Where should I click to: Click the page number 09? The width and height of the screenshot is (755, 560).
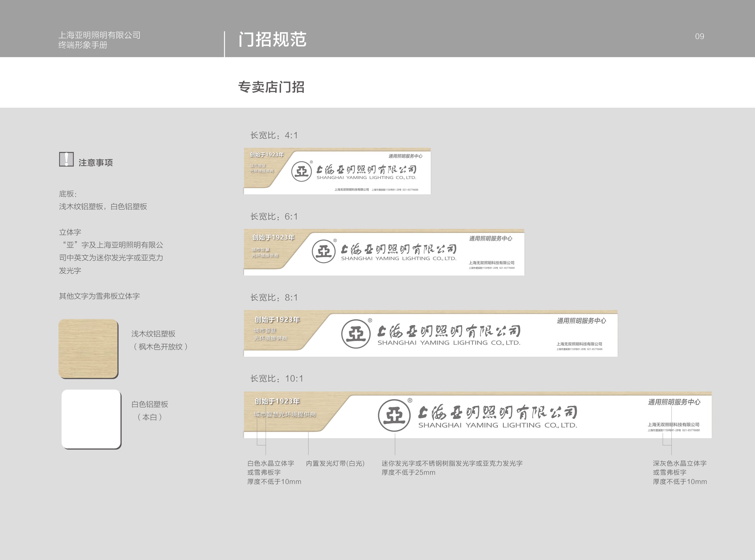(699, 36)
